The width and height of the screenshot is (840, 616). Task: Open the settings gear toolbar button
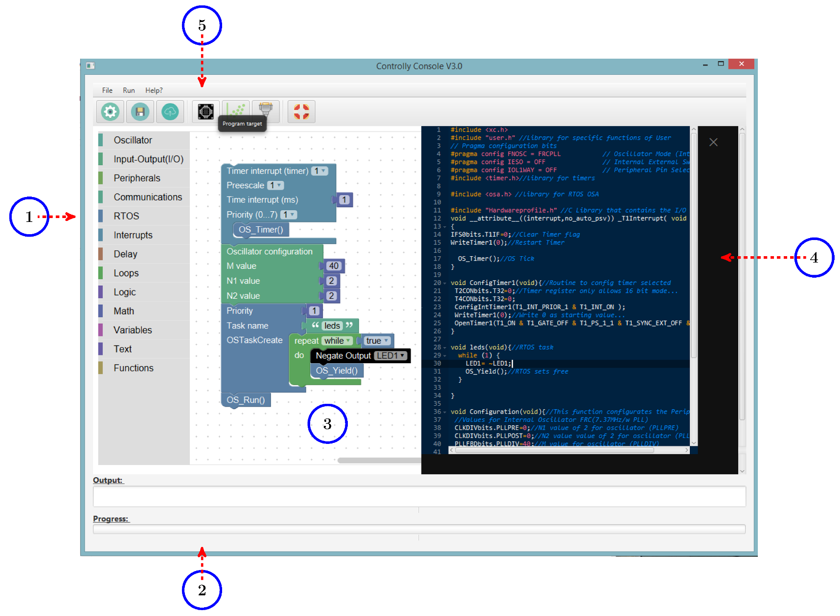110,112
